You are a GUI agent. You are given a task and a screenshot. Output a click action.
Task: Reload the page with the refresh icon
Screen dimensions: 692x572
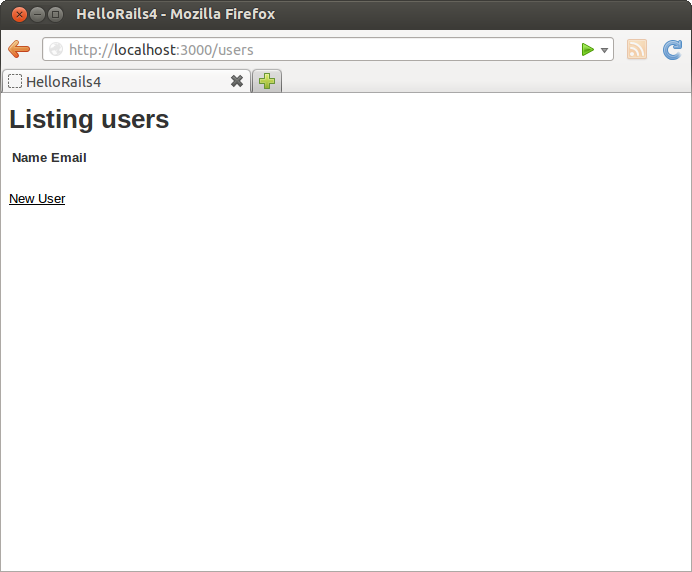673,50
